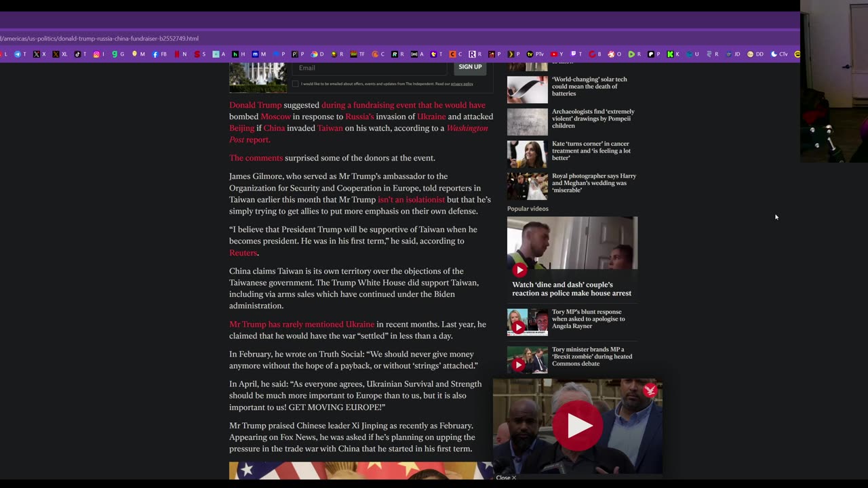Tick the email offers consent checkbox
868x488 pixels.
[x=295, y=84]
